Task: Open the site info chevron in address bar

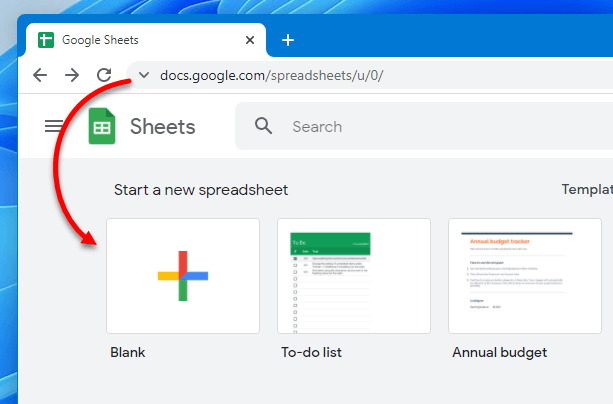Action: pyautogui.click(x=144, y=75)
